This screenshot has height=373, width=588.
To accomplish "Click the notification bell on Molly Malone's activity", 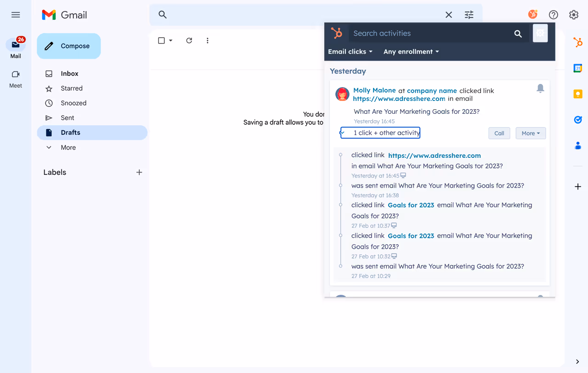I will [540, 88].
